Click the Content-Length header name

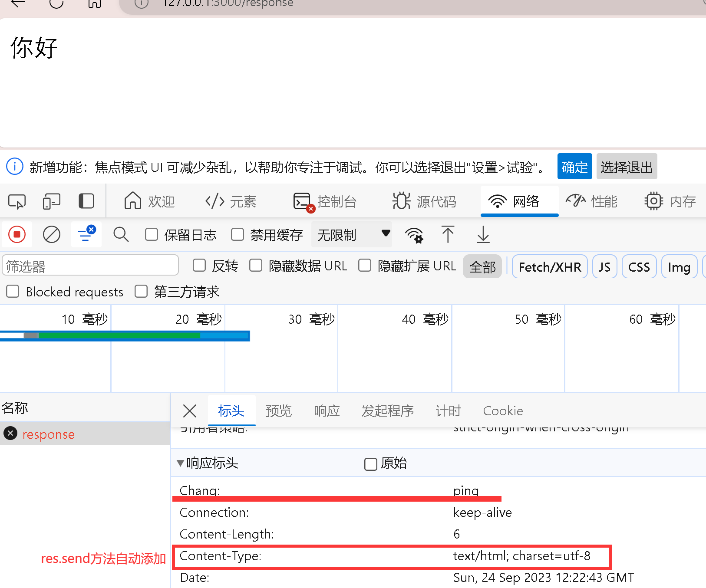pos(227,534)
